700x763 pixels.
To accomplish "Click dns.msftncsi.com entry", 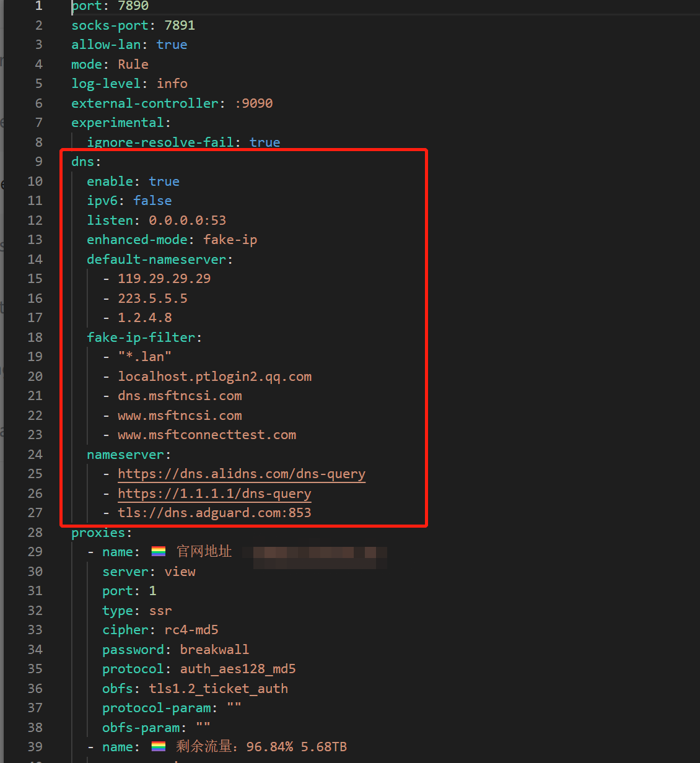I will 180,396.
